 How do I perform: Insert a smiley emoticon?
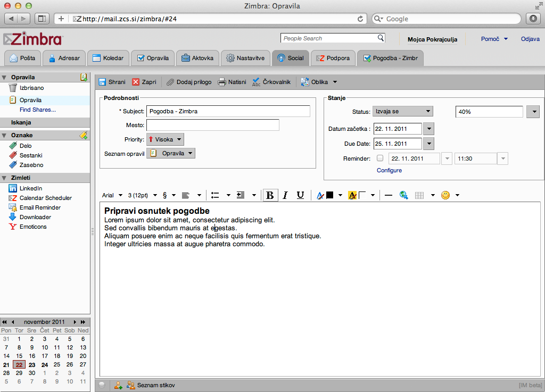[445, 195]
